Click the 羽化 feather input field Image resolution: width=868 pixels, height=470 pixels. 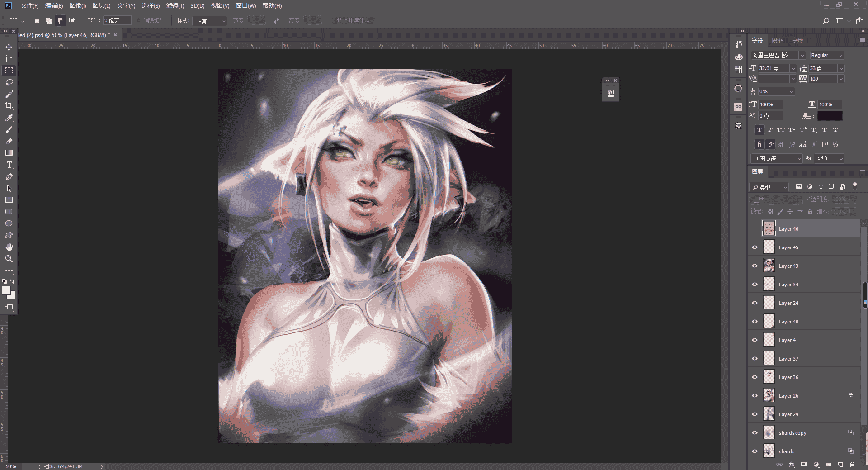click(x=117, y=21)
